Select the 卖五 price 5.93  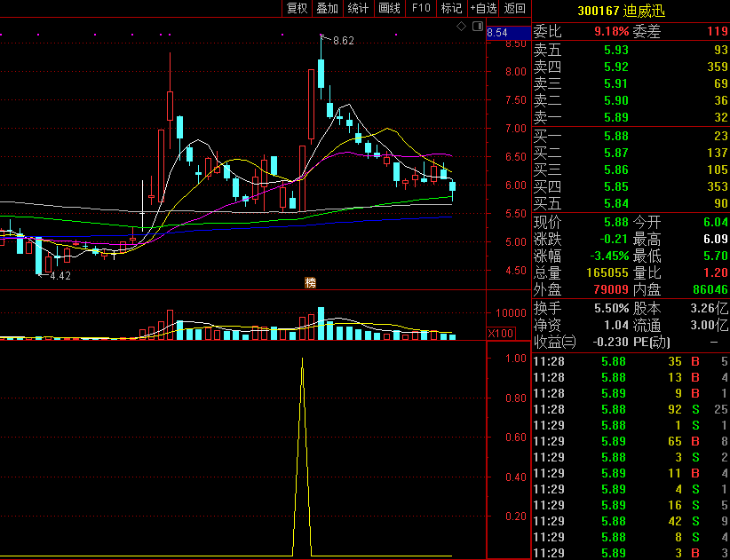[x=616, y=50]
